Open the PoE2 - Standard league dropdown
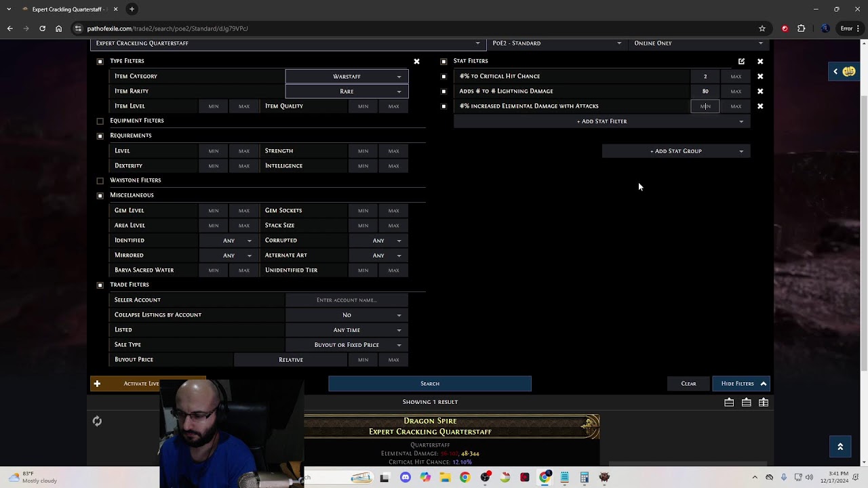The width and height of the screenshot is (868, 488). pos(556,43)
